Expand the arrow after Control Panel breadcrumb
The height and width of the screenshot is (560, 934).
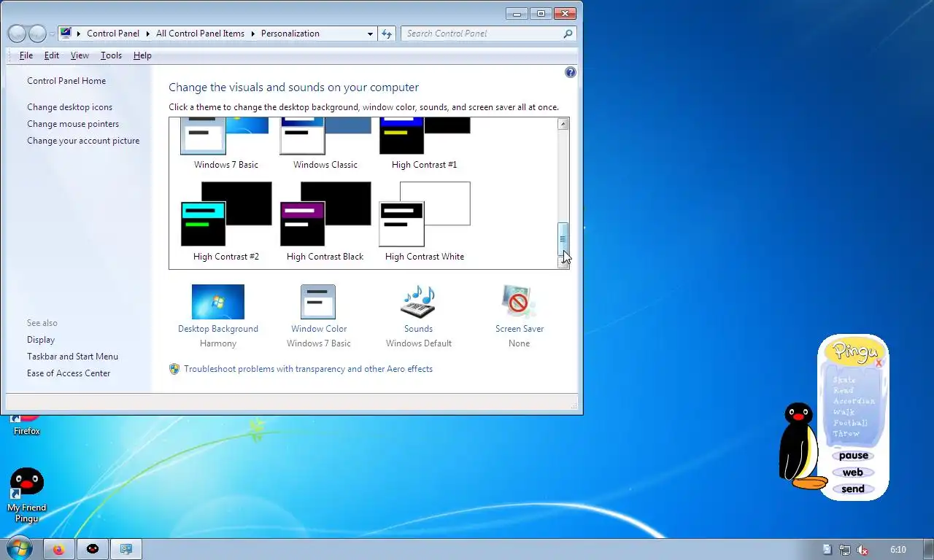[x=147, y=34]
